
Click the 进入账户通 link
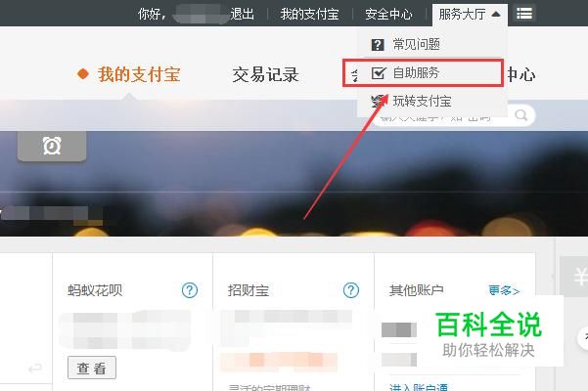(x=419, y=387)
